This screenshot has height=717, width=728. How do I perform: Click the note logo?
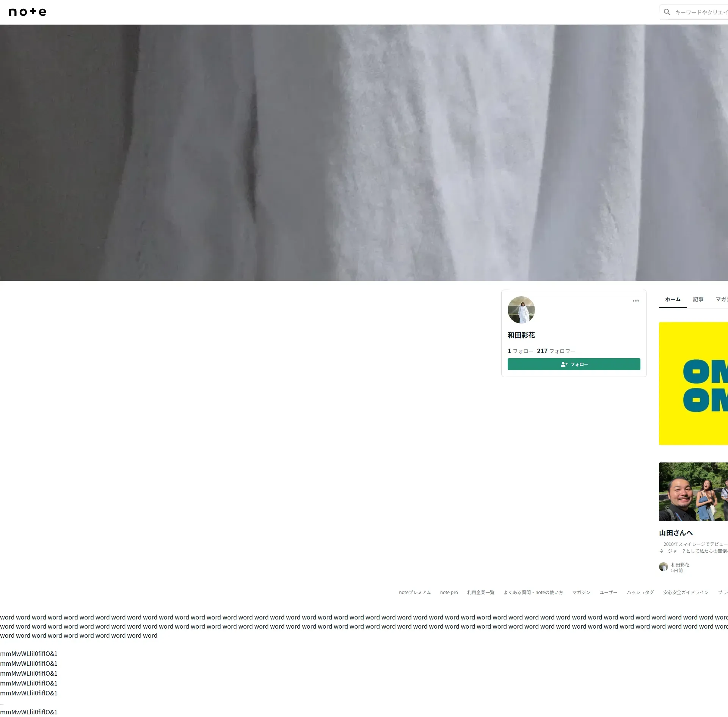click(x=27, y=12)
